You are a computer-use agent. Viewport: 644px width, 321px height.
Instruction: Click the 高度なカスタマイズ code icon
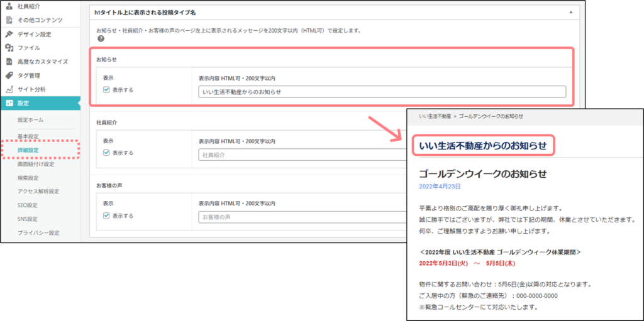[9, 62]
